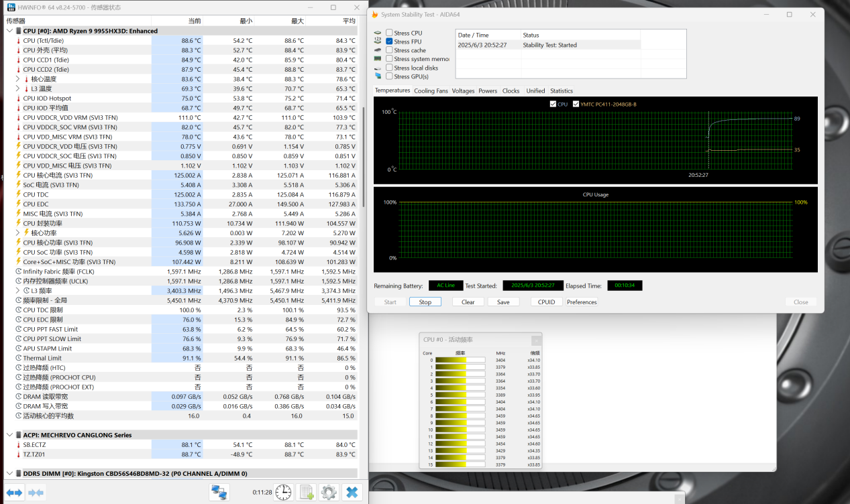Enable the Stress GPU(s) checkbox

389,76
